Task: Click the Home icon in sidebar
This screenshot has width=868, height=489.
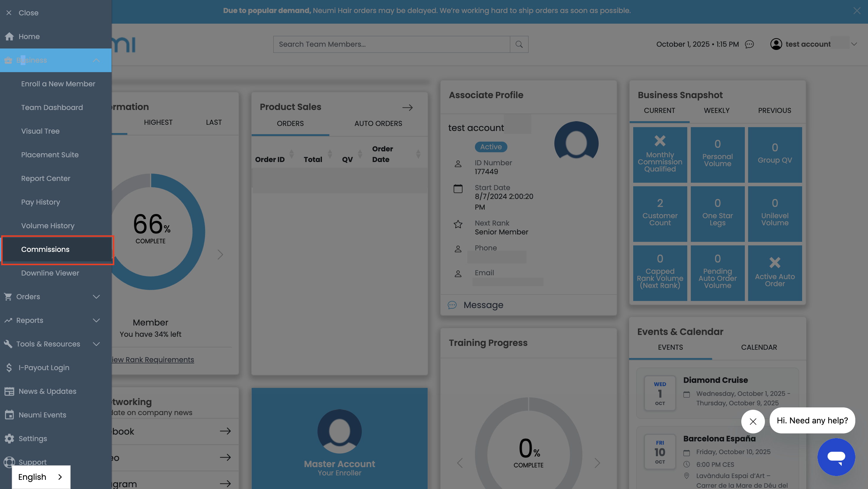Action: 9,36
